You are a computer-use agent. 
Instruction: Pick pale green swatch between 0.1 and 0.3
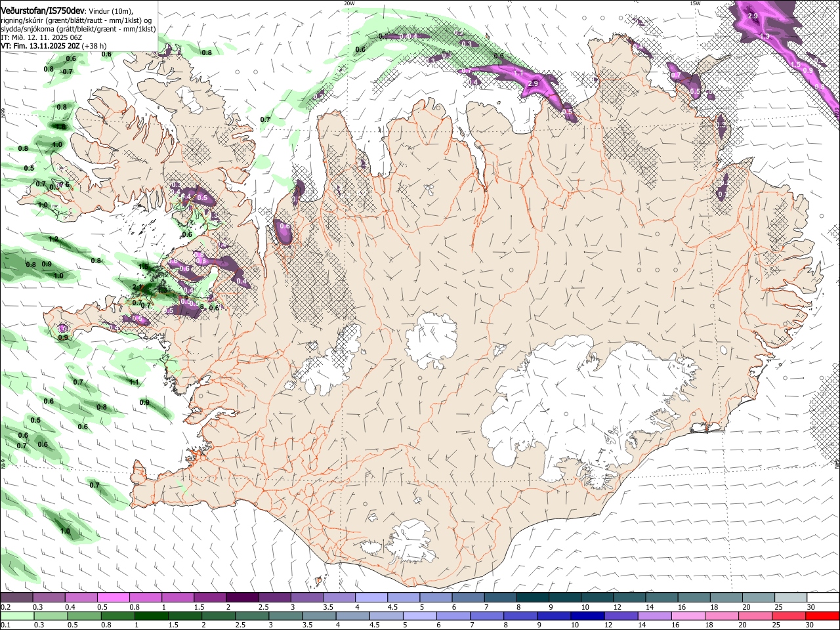(x=16, y=616)
